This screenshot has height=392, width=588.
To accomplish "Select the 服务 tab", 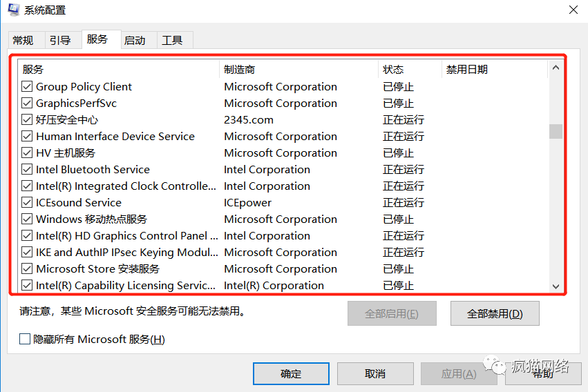I will coord(102,39).
